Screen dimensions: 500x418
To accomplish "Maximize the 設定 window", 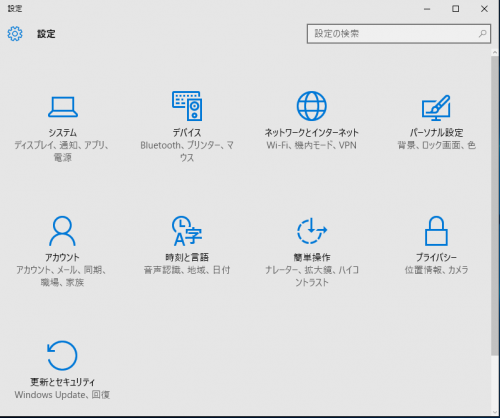I will 456,9.
